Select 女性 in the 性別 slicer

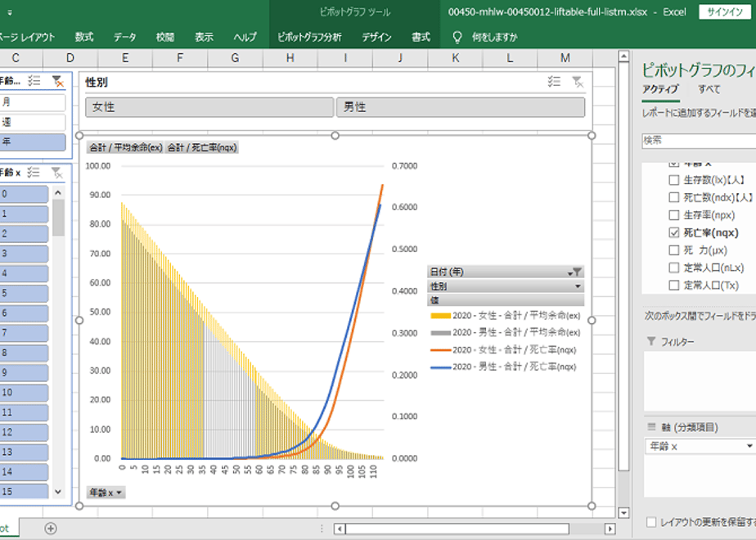[209, 107]
